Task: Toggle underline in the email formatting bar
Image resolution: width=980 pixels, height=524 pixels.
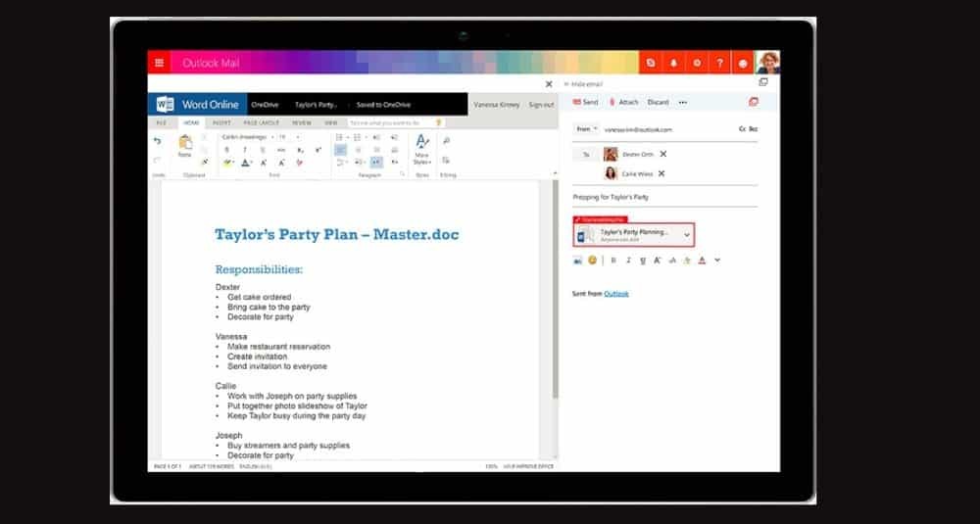Action: pyautogui.click(x=642, y=260)
